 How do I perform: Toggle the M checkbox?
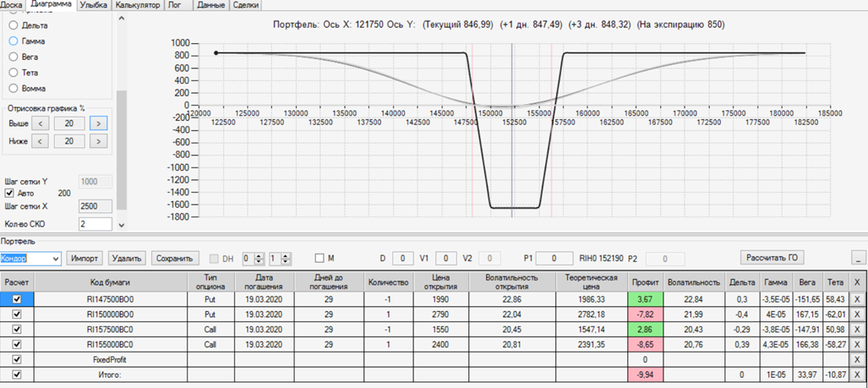point(319,258)
